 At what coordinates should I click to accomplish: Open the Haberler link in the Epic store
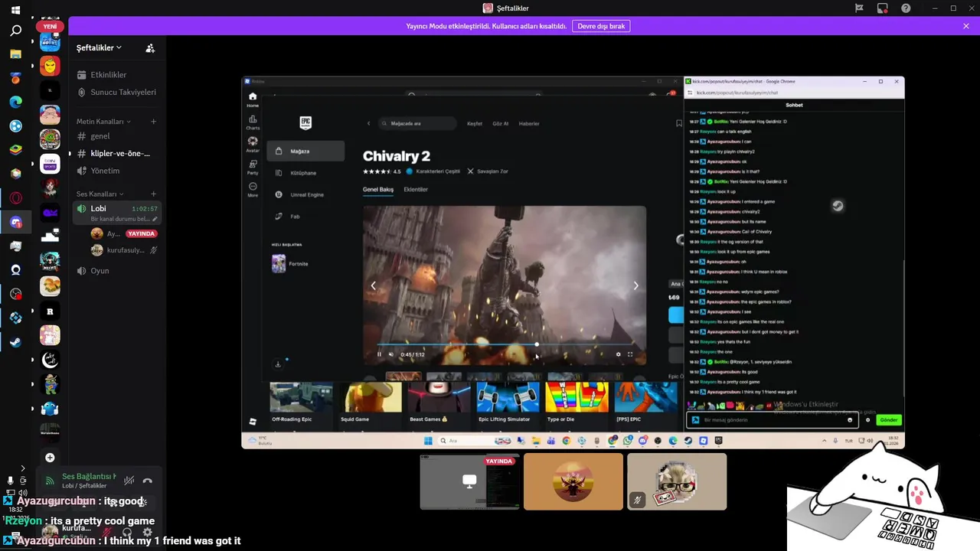coord(529,123)
